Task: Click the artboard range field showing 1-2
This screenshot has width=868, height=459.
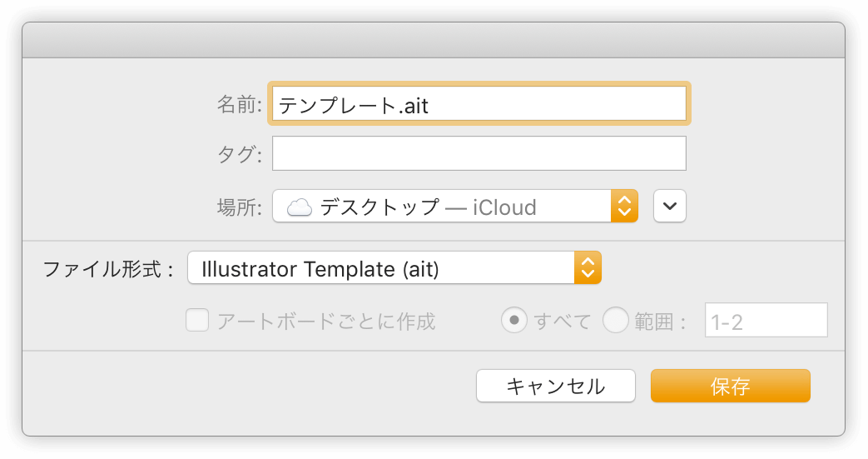Action: [x=766, y=321]
